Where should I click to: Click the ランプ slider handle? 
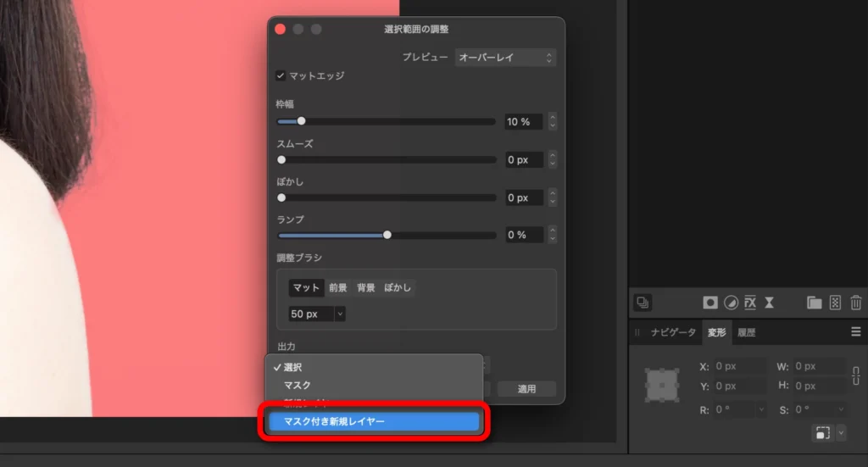pos(387,235)
